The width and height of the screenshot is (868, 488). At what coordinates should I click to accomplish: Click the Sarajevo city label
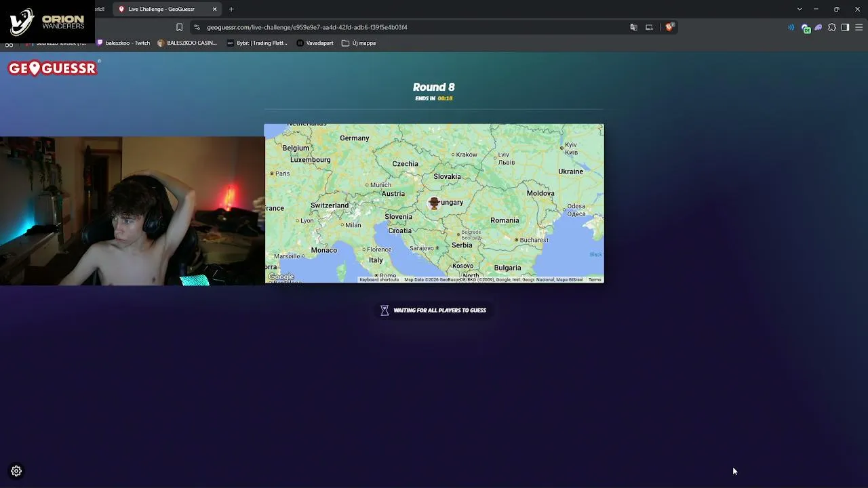[423, 248]
